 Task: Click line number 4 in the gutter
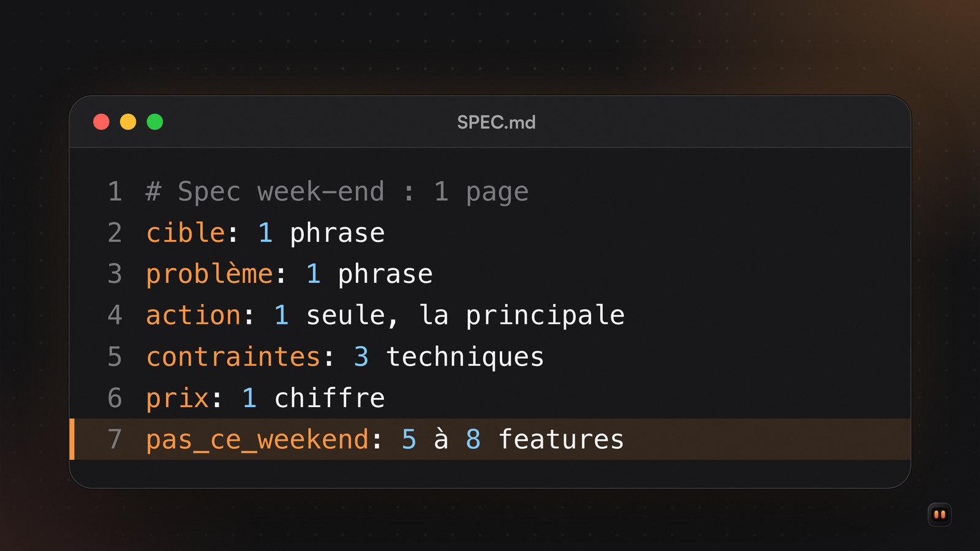coord(115,315)
